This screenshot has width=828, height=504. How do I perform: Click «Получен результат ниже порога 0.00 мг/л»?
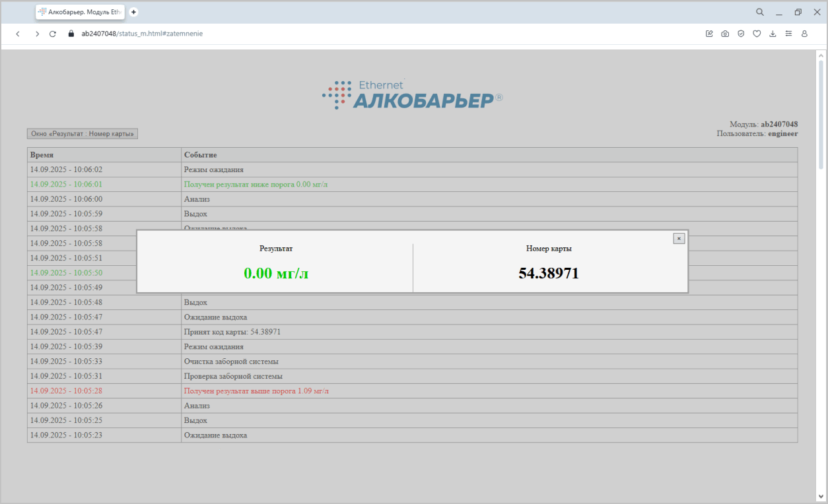pos(256,184)
